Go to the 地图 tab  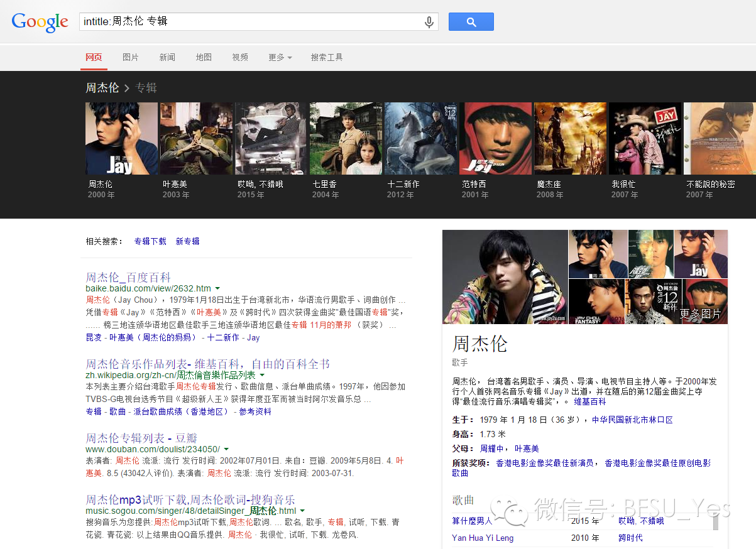(x=204, y=57)
